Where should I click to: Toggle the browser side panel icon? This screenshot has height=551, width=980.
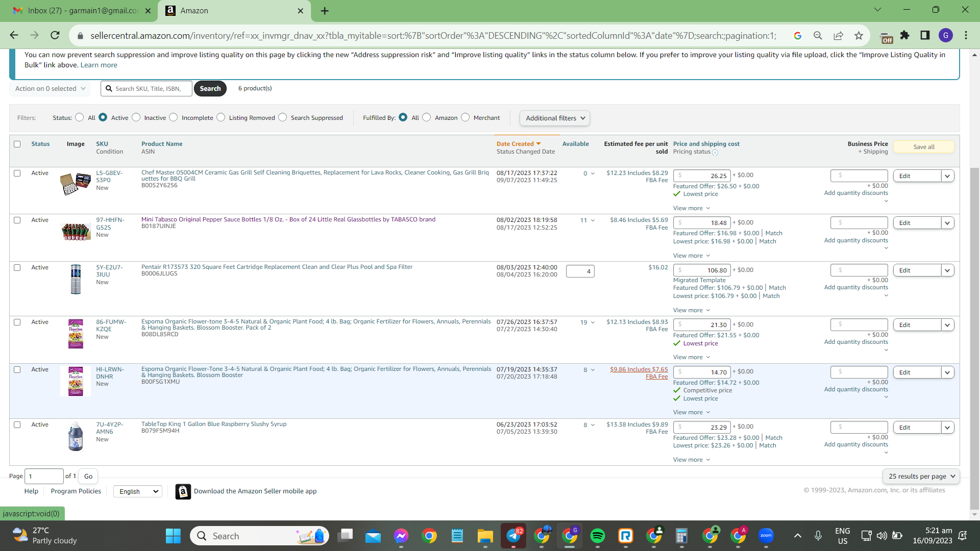[x=925, y=35]
